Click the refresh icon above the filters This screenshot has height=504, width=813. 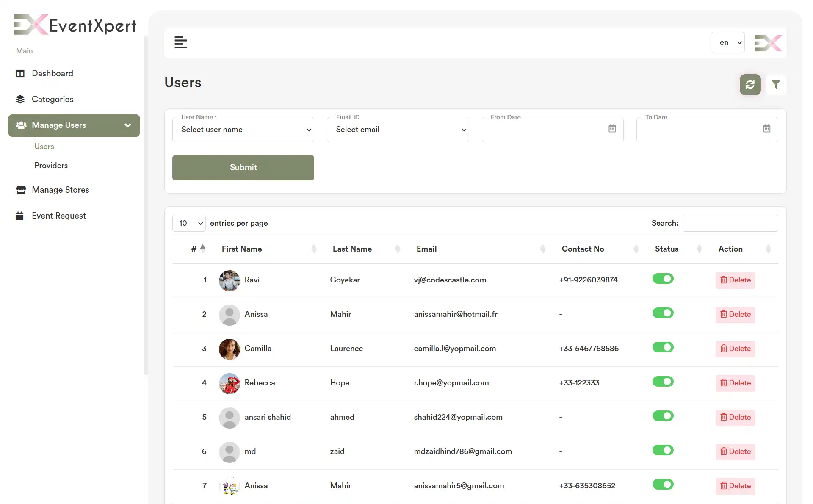(749, 85)
